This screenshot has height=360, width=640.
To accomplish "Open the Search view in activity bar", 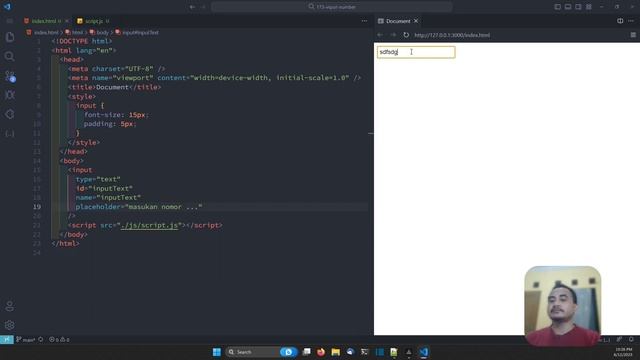I will 10,56.
